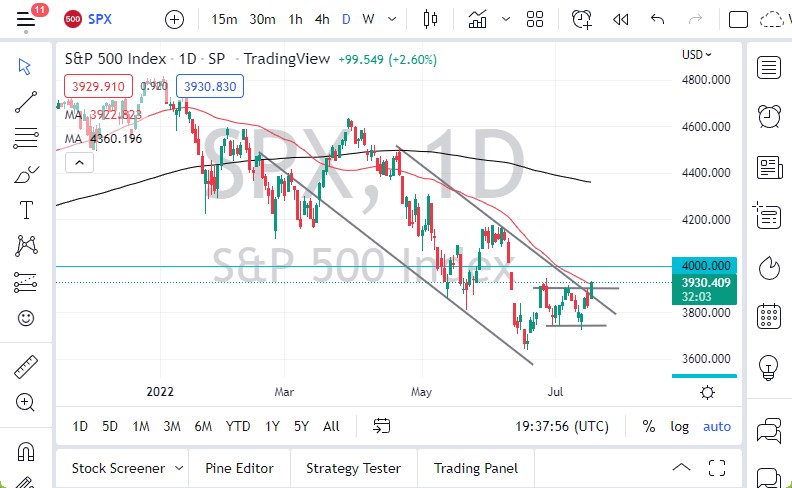Viewport: 792px width, 488px height.
Task: Open more timeframes dropdown after W
Action: click(x=391, y=19)
